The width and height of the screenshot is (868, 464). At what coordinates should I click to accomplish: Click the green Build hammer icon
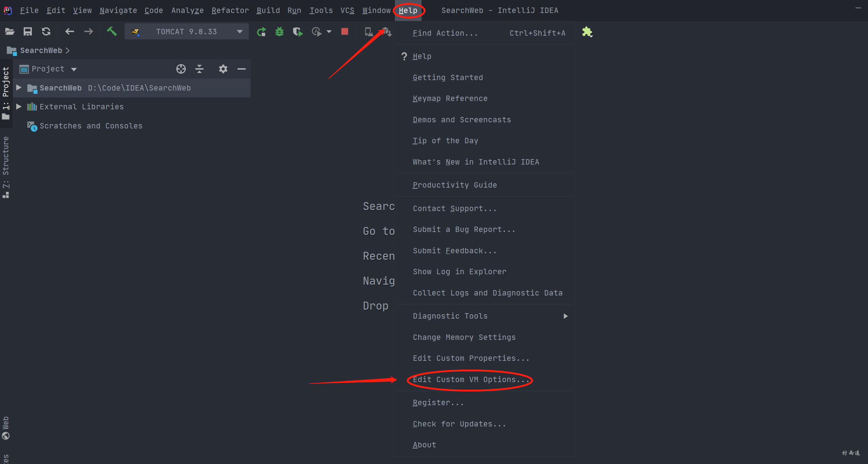click(x=112, y=32)
